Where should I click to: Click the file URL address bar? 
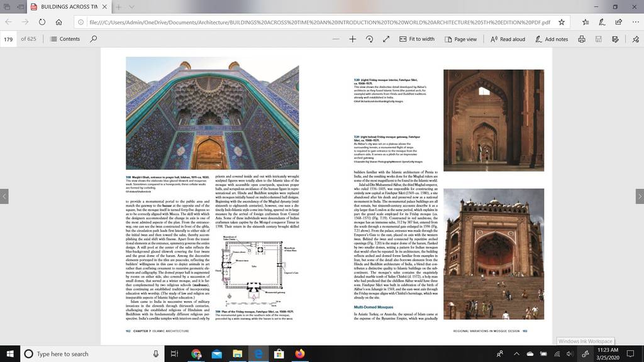[x=319, y=22]
